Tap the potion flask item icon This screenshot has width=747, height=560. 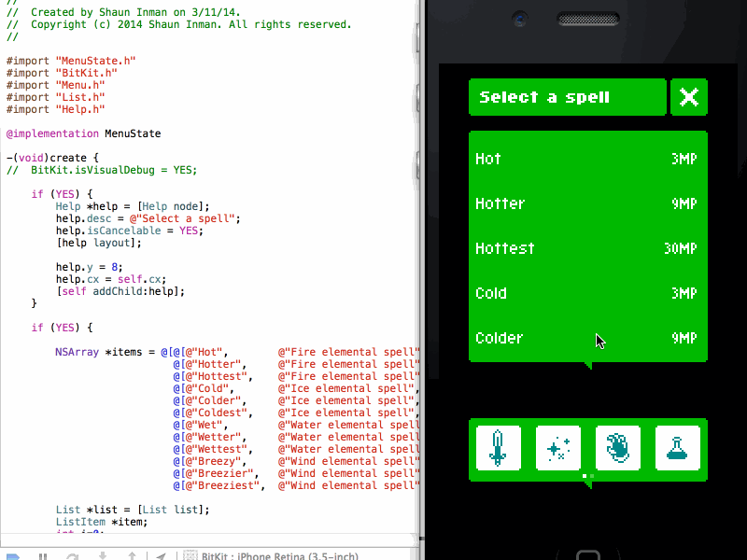coord(678,448)
